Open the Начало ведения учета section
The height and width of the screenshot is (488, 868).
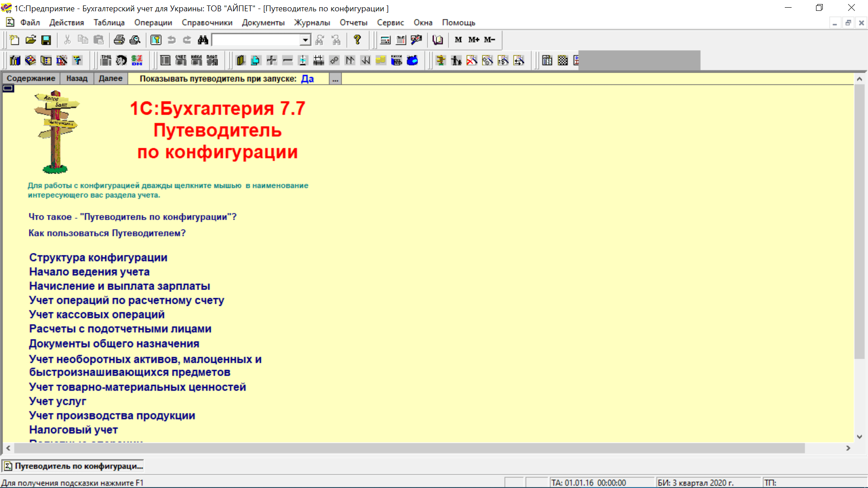90,272
